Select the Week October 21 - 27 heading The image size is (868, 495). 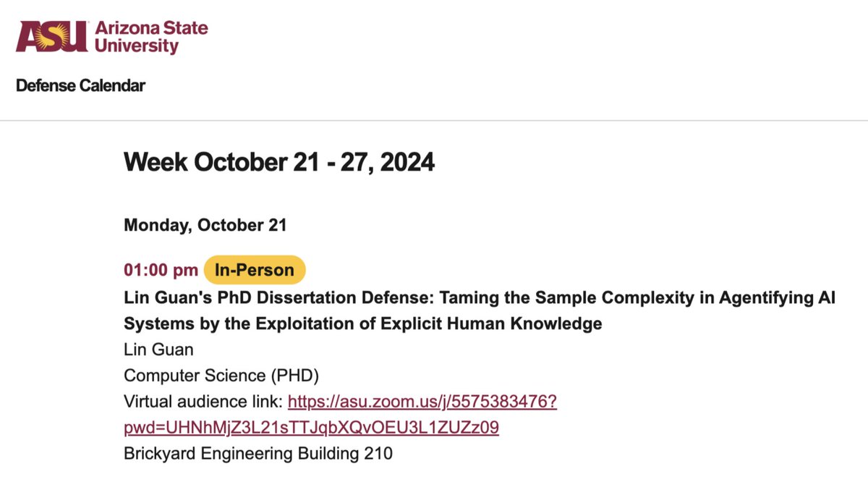coord(279,161)
